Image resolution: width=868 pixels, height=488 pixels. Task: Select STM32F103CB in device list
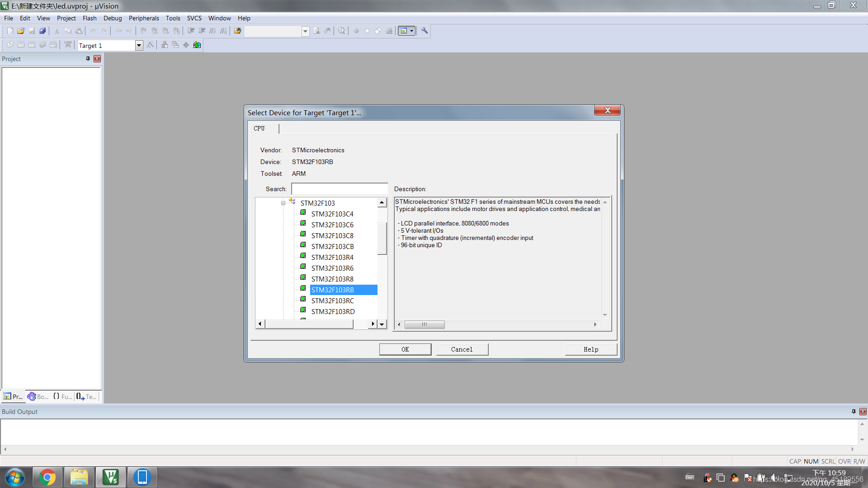[x=332, y=247]
